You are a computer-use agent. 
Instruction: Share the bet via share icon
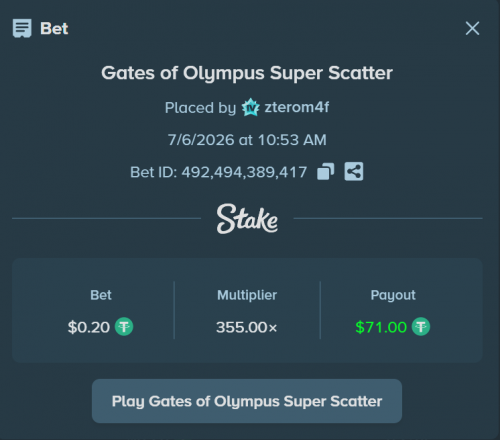pos(354,172)
